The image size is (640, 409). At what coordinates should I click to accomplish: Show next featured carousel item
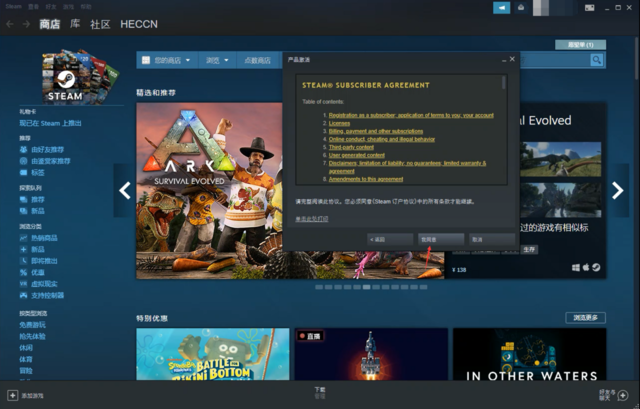(x=618, y=190)
